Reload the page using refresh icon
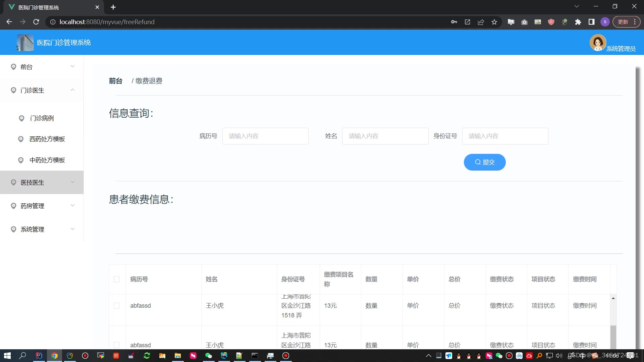The height and width of the screenshot is (362, 644). (36, 22)
